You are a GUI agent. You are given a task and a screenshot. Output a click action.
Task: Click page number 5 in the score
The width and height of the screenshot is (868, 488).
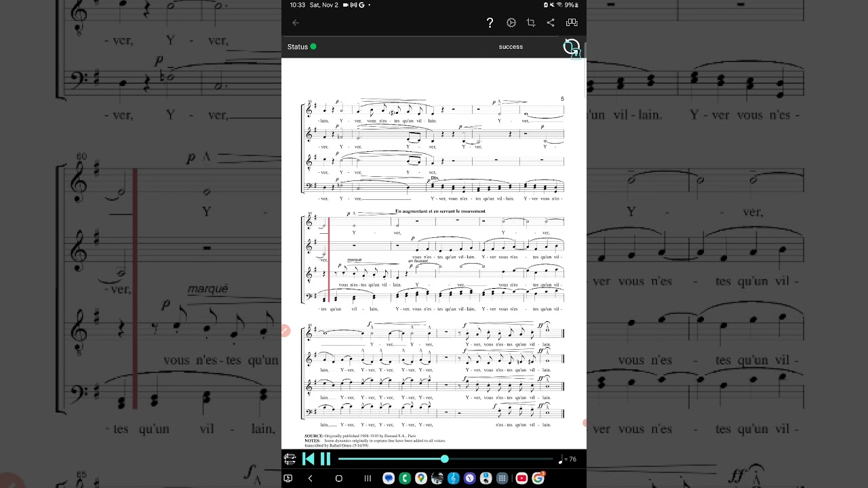tap(562, 99)
